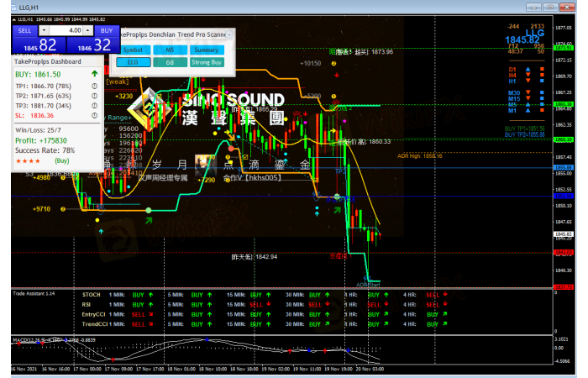Click the M30 timeframe trend arrow icon
This screenshot has height=378, width=588.
528,92
